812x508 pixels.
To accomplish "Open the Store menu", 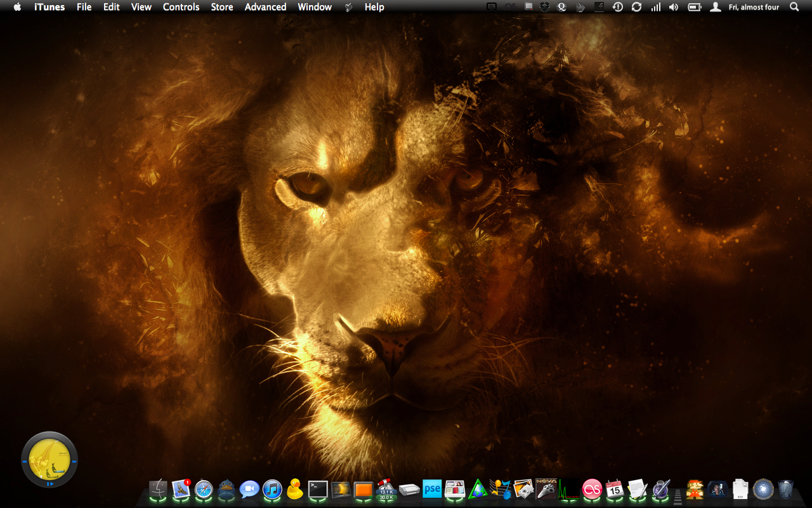I will click(x=222, y=7).
